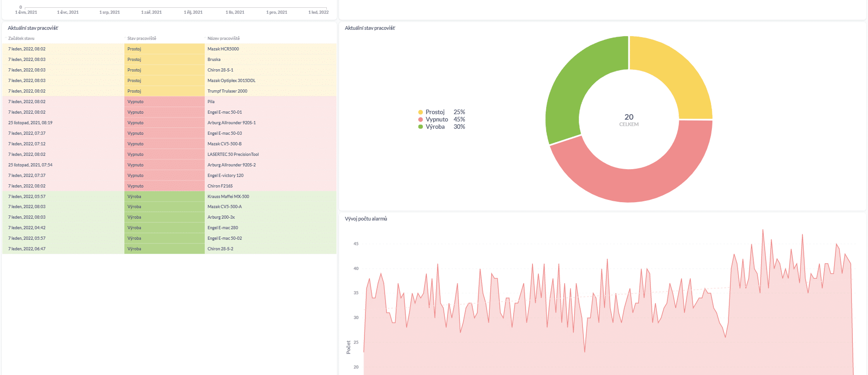This screenshot has width=868, height=375.
Task: Click the 25 listopad, 2021, 08:19 start date
Action: [x=30, y=123]
